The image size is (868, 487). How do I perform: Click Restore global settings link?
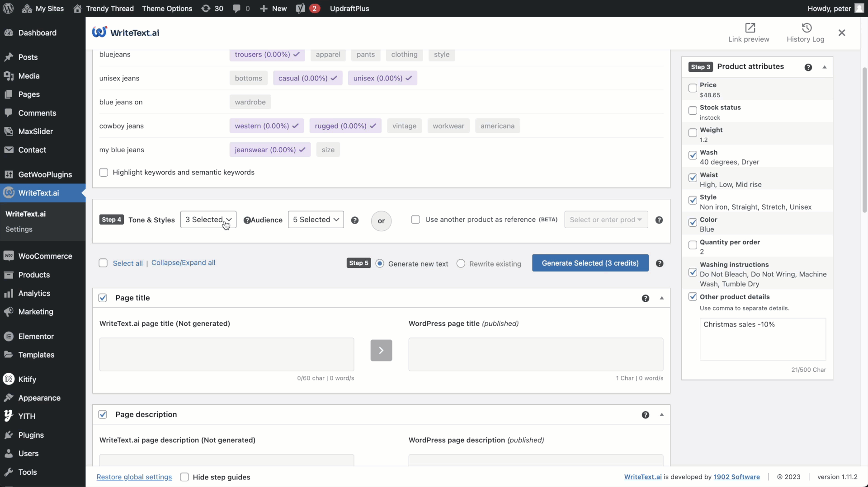134,477
